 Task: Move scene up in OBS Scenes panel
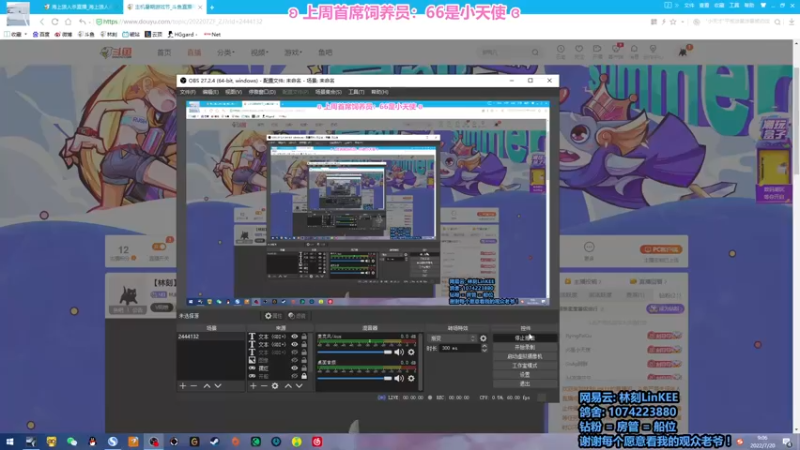point(207,386)
